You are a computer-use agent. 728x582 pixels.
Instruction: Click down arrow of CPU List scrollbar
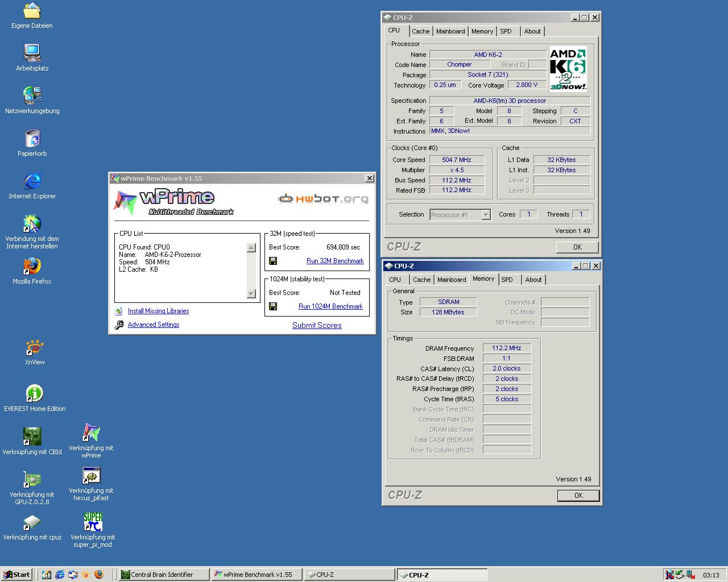[x=251, y=294]
